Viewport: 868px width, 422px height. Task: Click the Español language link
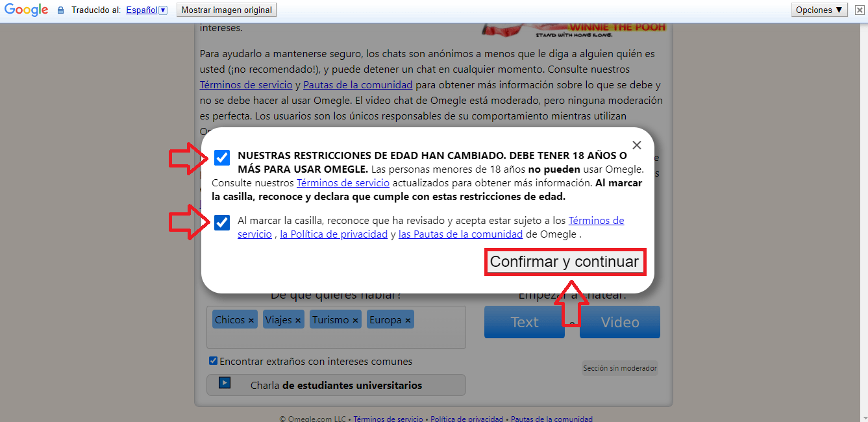click(x=141, y=10)
